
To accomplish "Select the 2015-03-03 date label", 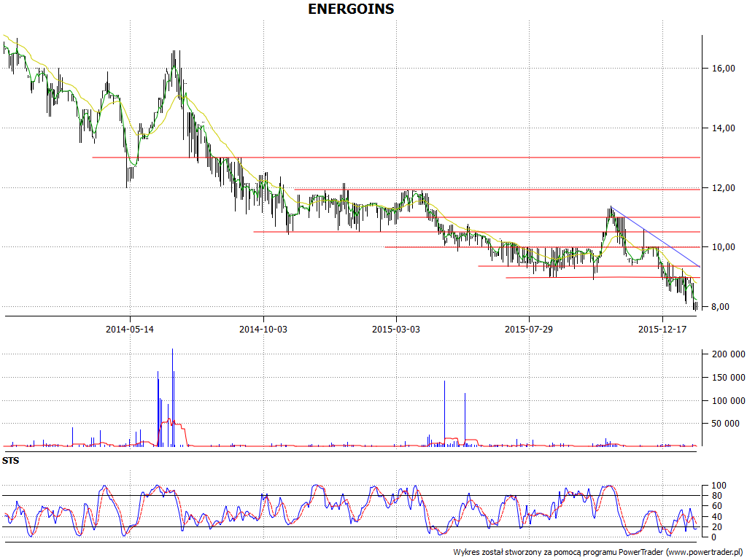I will pos(396,329).
